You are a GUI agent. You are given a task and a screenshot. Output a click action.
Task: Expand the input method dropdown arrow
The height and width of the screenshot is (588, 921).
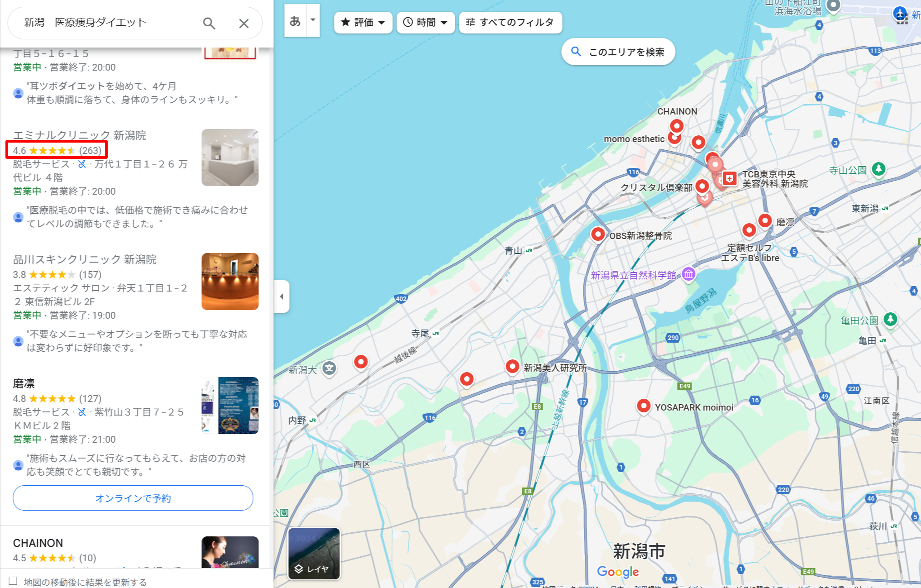313,20
